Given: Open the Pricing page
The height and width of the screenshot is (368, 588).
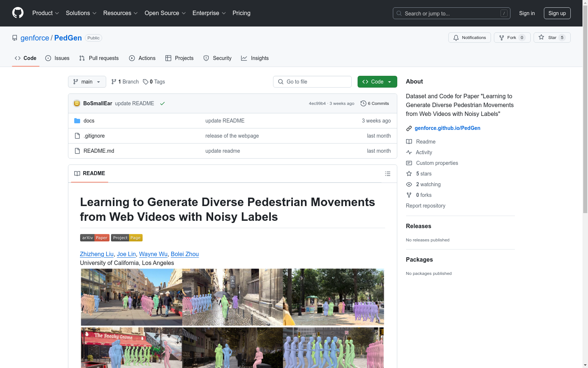Looking at the screenshot, I should pos(241,13).
